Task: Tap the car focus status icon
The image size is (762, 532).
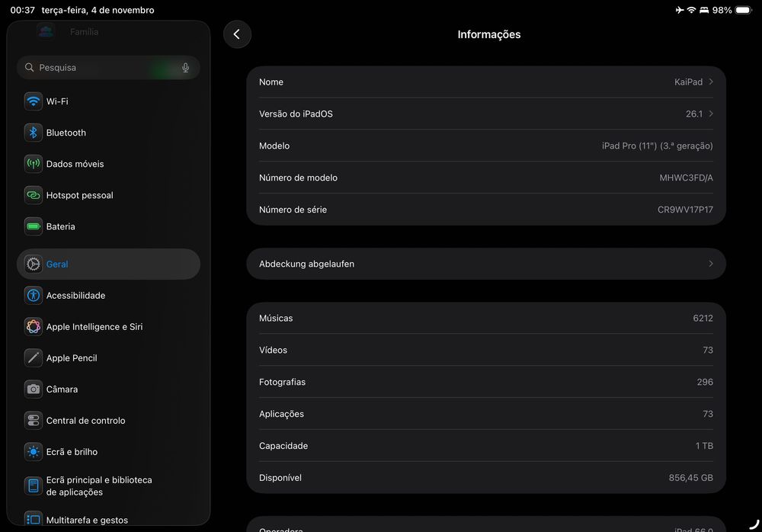Action: pos(703,10)
